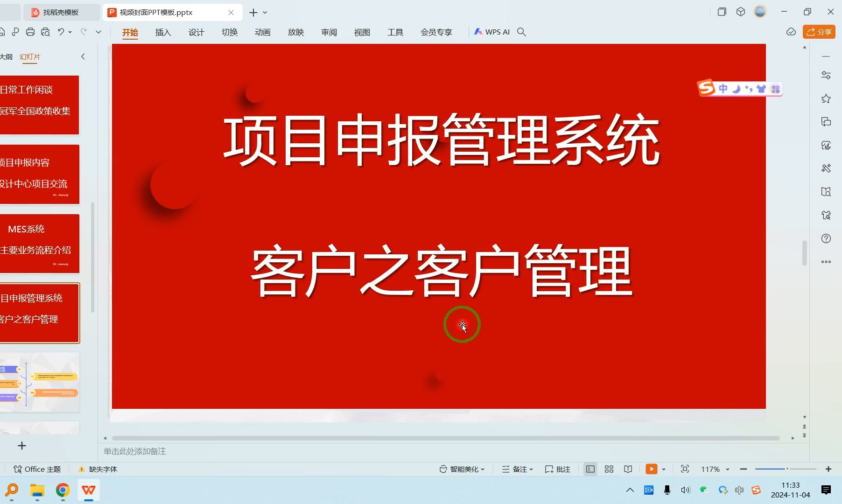Click Office 主题 theme button

click(37, 469)
